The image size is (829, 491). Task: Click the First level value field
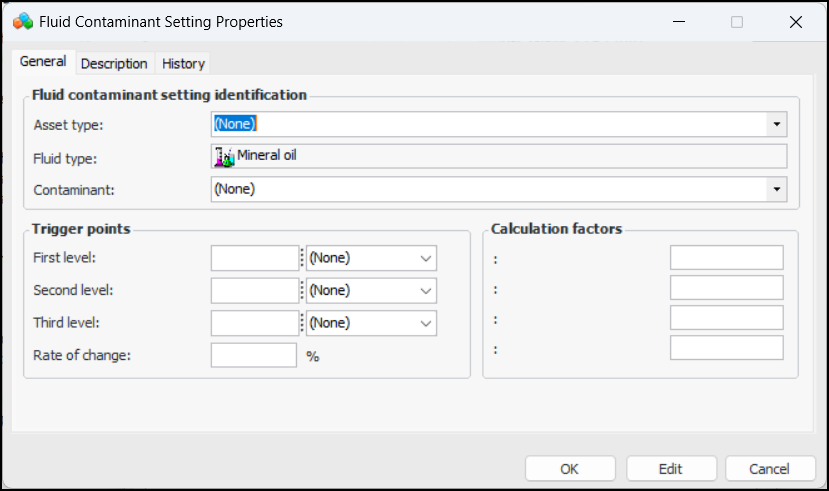tap(255, 258)
